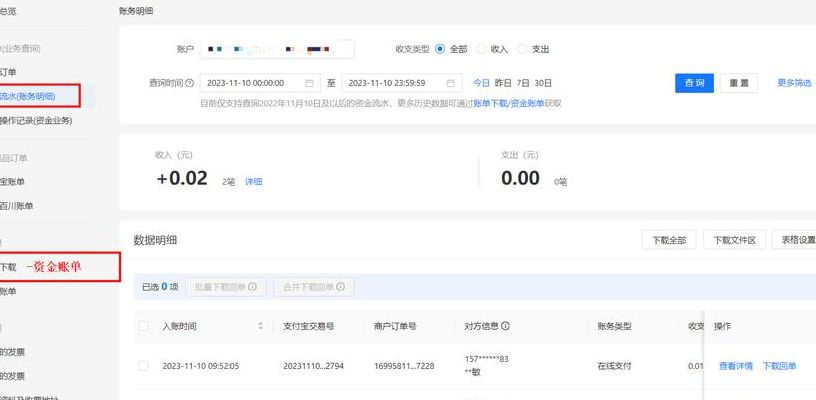Open the 百川账单 sidebar item
This screenshot has width=816, height=400.
click(17, 206)
